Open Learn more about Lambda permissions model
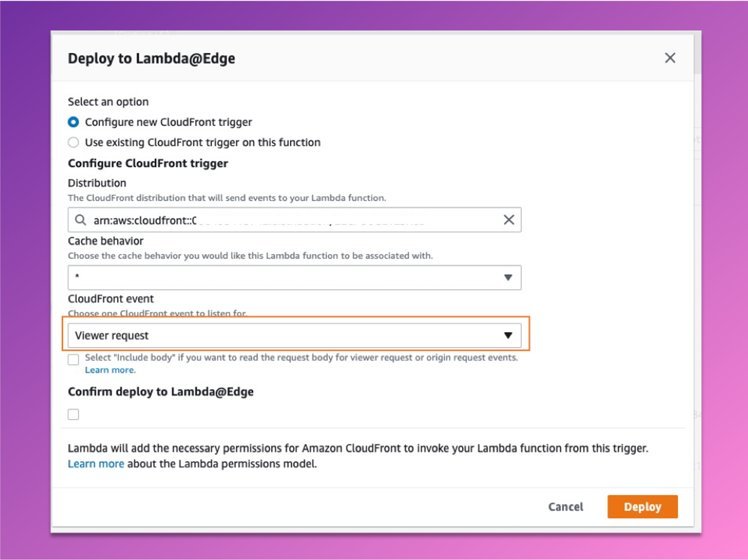Screen dimensions: 748x560 [x=96, y=464]
